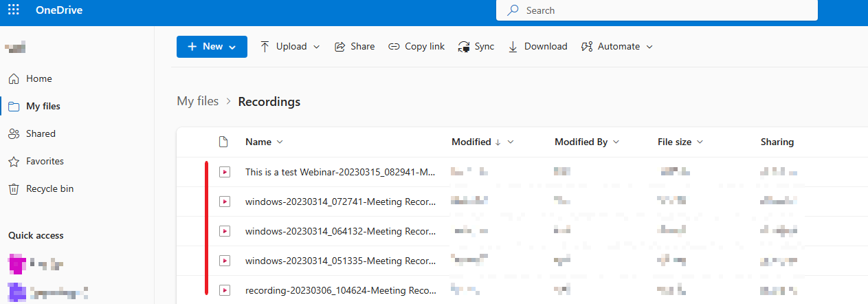Open Favorites in the sidebar

(45, 162)
